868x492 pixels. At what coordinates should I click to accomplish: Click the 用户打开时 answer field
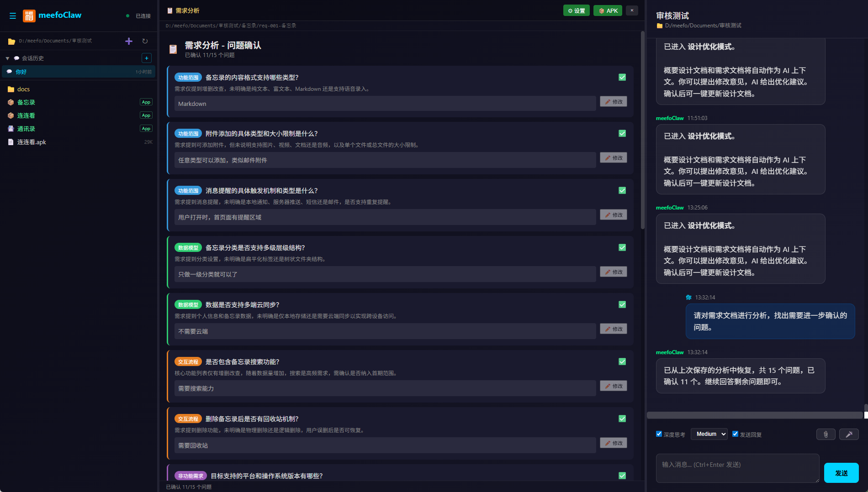(385, 217)
